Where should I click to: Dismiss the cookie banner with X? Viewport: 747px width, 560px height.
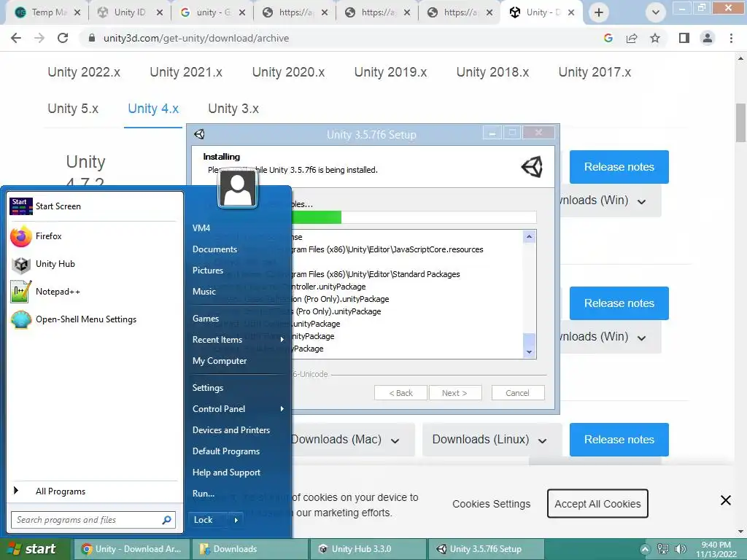point(726,500)
